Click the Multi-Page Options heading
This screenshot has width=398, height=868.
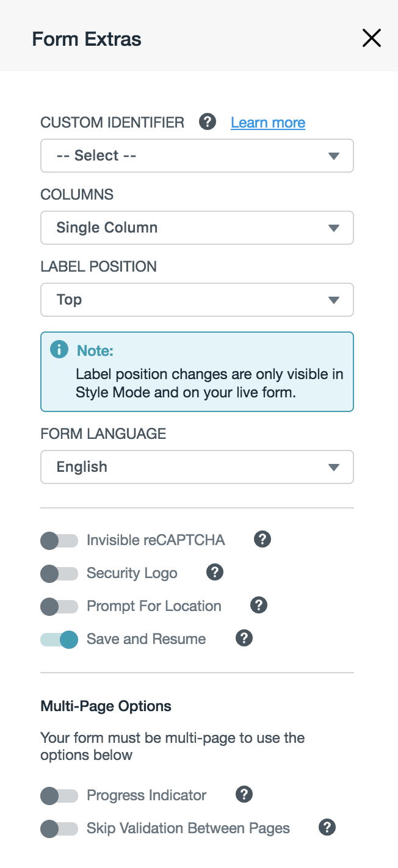tap(106, 706)
